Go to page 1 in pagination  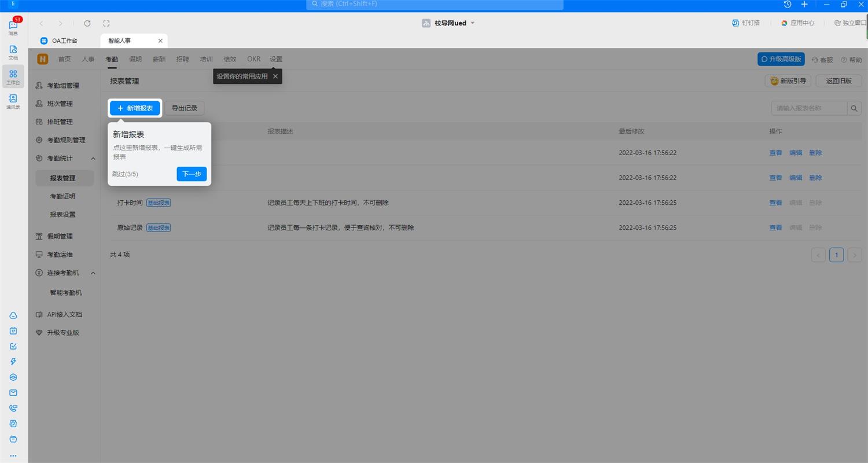coord(836,255)
